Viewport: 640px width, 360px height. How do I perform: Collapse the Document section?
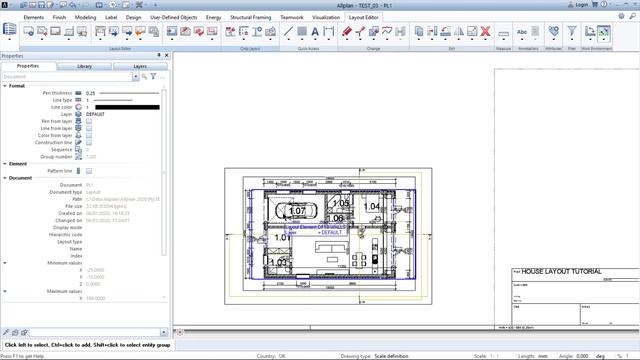pos(5,178)
